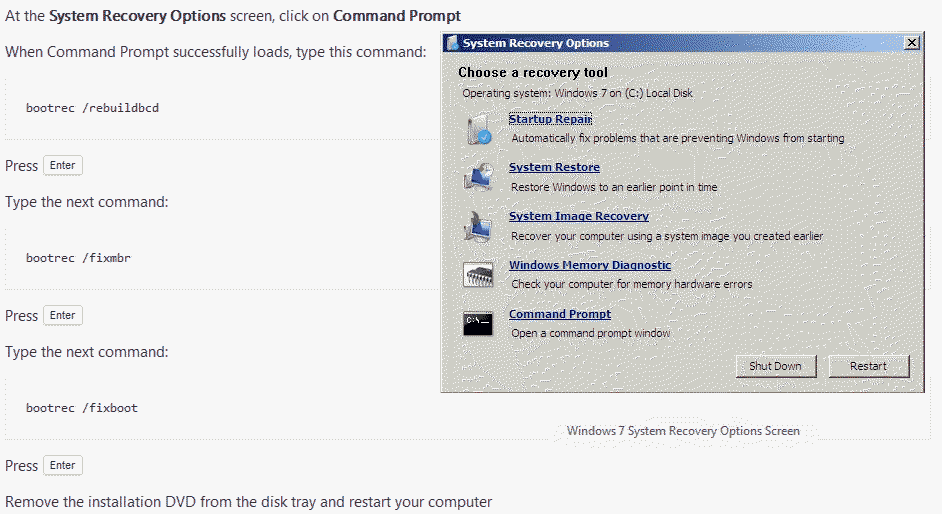Click 'Open a command prompt window' text
This screenshot has height=514, width=942.
pyautogui.click(x=591, y=333)
